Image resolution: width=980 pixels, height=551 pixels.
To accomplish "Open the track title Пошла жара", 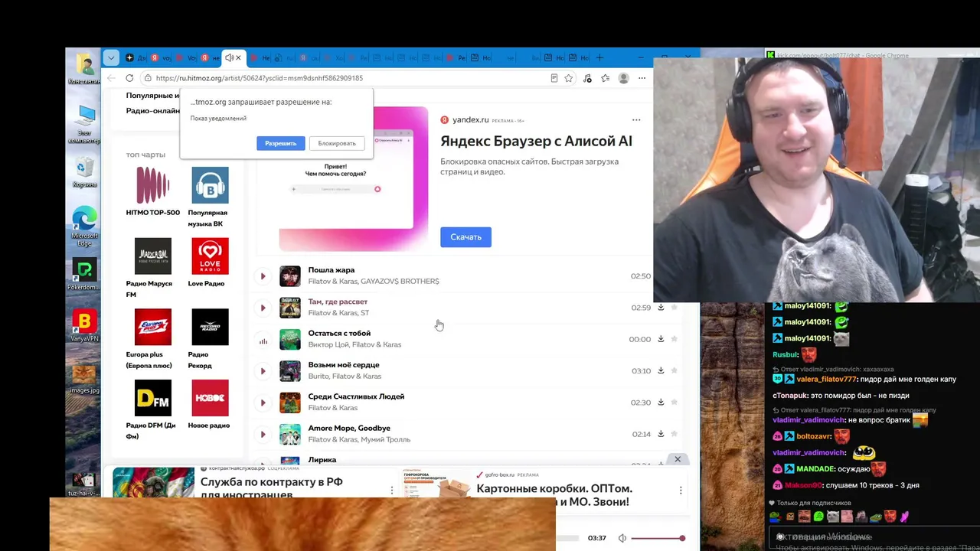I will pos(332,270).
